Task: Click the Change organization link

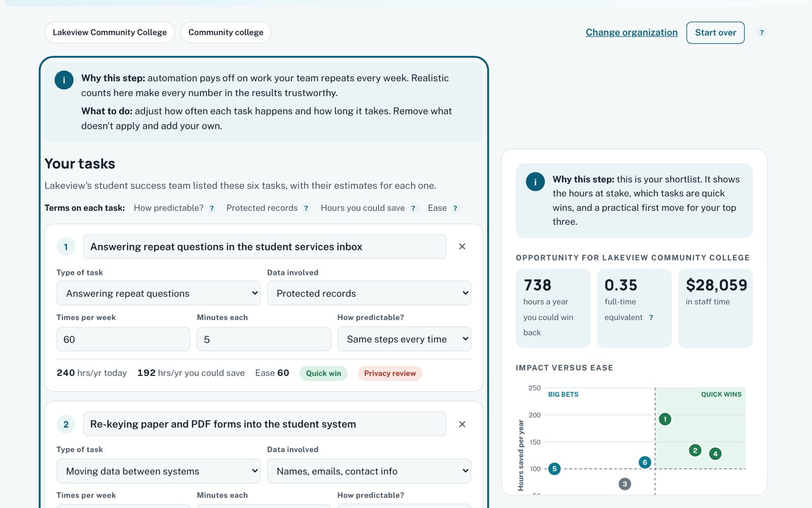Action: point(631,33)
